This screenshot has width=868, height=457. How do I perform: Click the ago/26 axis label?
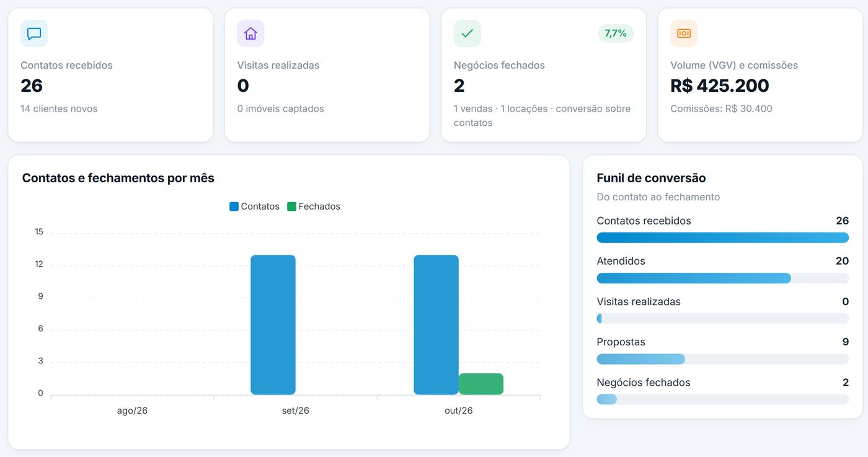(x=132, y=410)
